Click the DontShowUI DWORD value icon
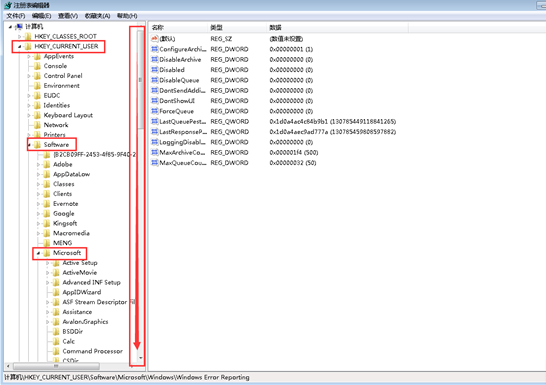 155,101
